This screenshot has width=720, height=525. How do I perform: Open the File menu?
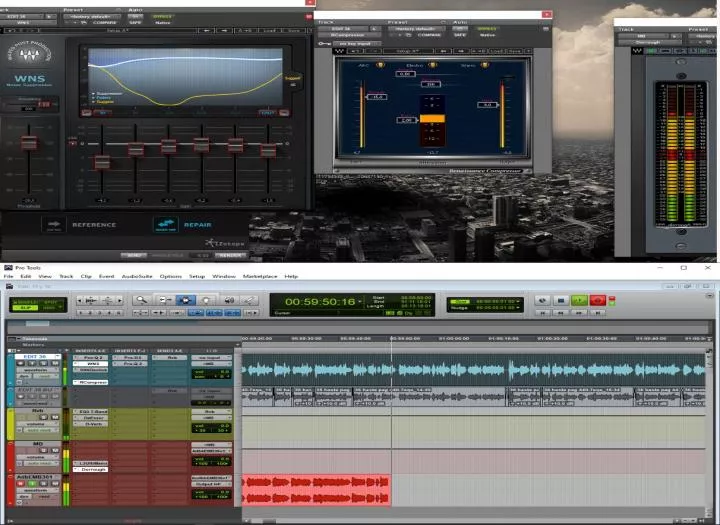(8, 276)
